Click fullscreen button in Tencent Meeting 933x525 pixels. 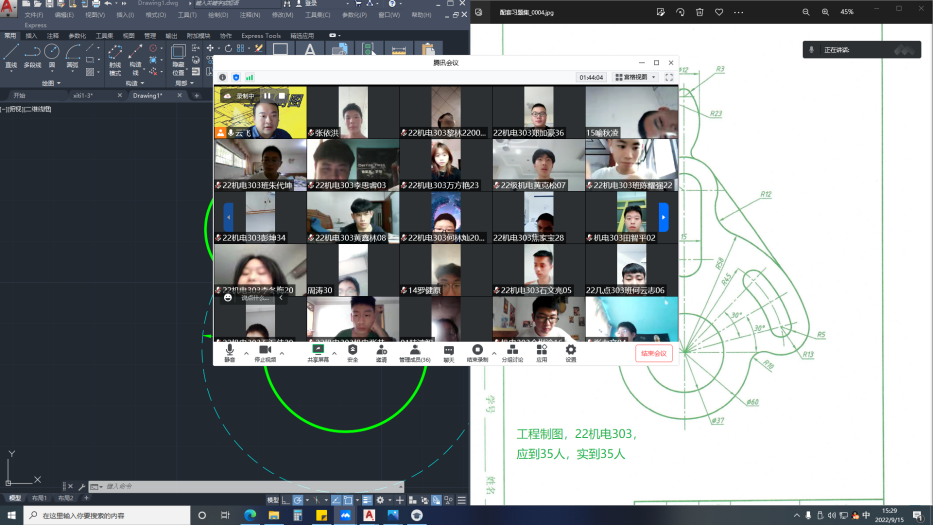click(669, 77)
